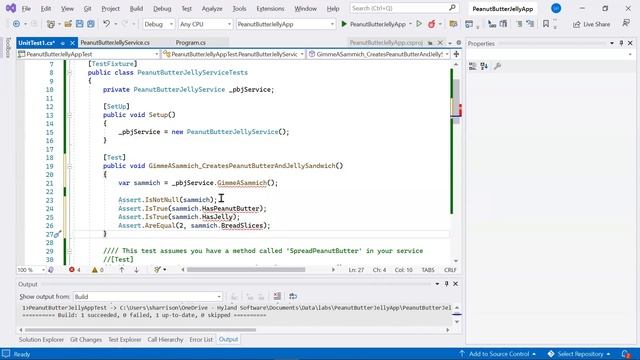Open the PeanutButterJellyAppTest project scope dropdown
Viewport: 640px width, 360px height.
88,54
